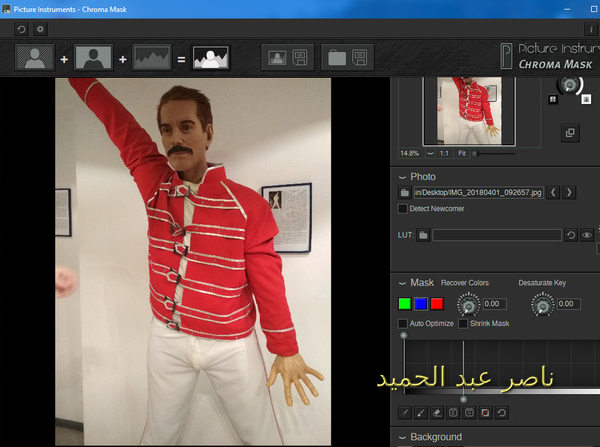Image resolution: width=600 pixels, height=447 pixels.
Task: Click the upper mask curve handle
Action: coord(404,336)
